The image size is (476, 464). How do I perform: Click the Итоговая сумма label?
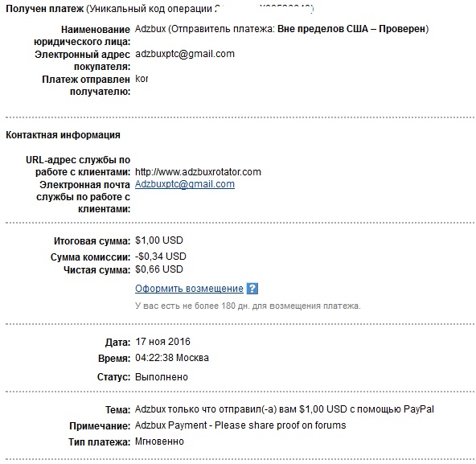pos(92,241)
